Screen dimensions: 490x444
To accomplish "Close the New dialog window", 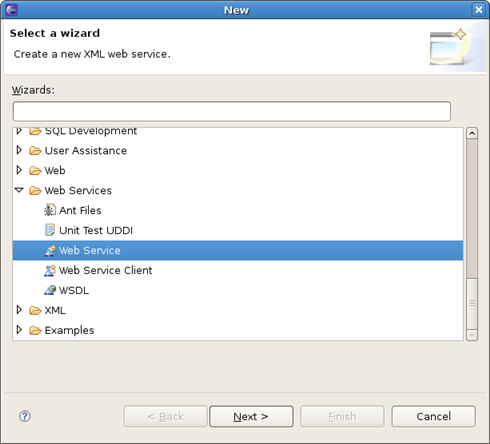I will 479,10.
